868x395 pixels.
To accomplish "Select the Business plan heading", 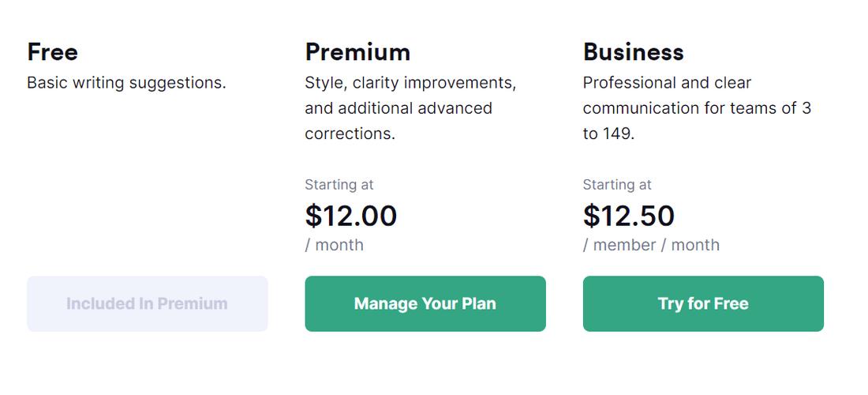I will pyautogui.click(x=633, y=52).
